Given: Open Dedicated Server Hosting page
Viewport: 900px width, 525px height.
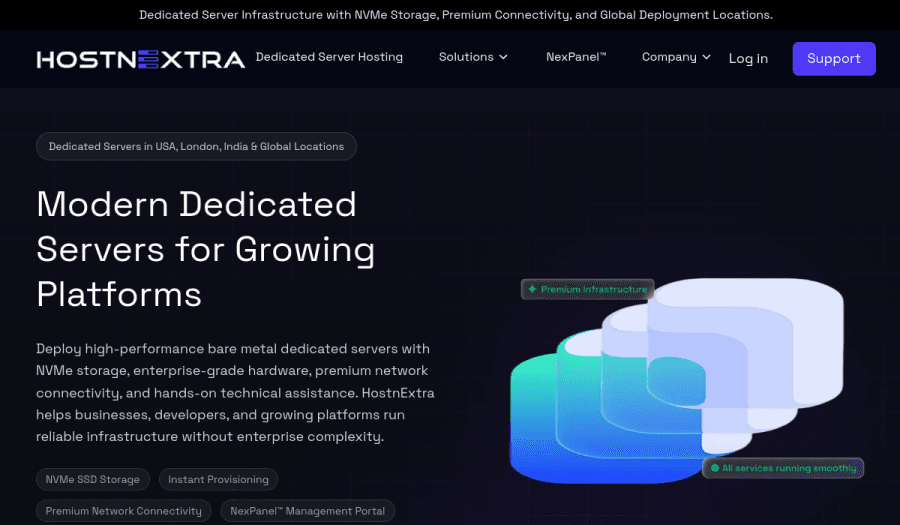Looking at the screenshot, I should pos(329,57).
